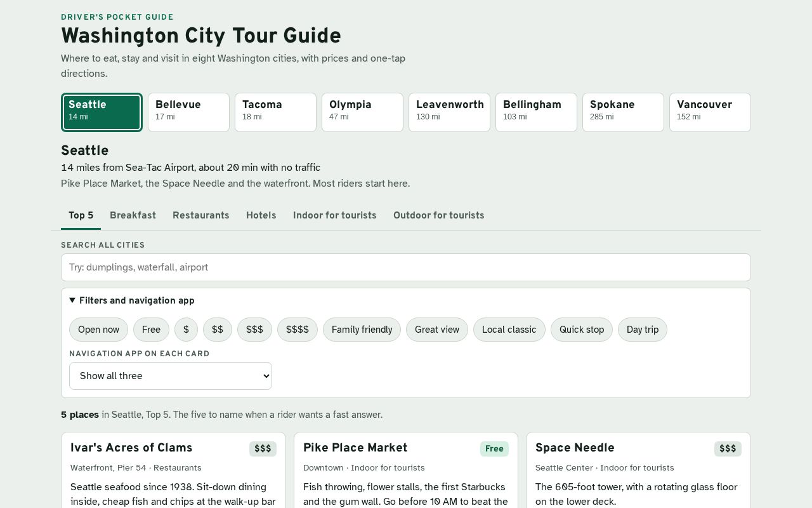Select the Seattle city card
The image size is (812, 508).
tap(101, 112)
